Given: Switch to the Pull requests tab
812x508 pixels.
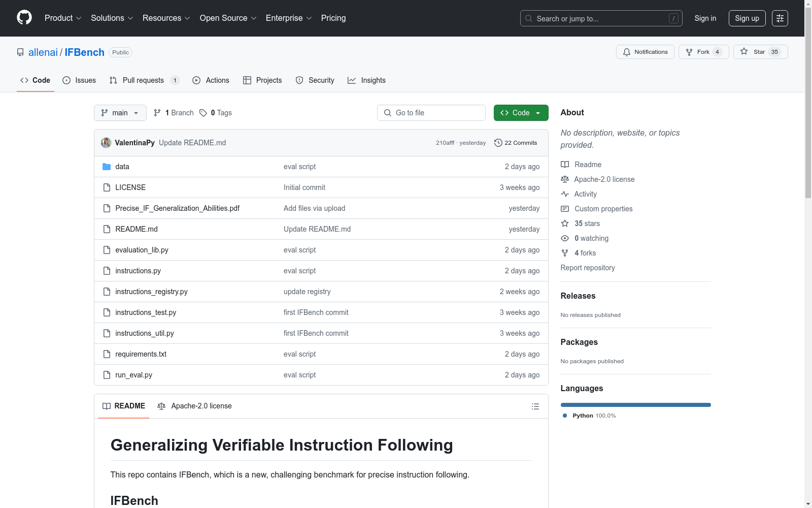Looking at the screenshot, I should coord(144,80).
